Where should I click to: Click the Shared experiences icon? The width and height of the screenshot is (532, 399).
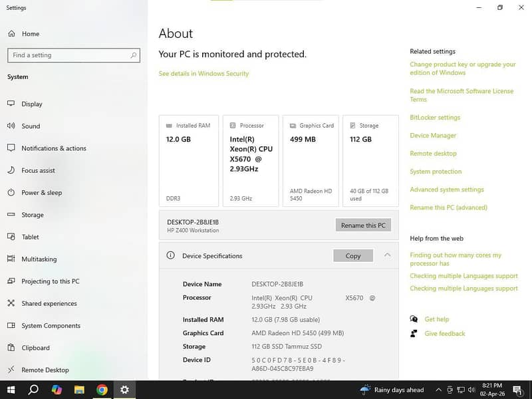click(11, 303)
